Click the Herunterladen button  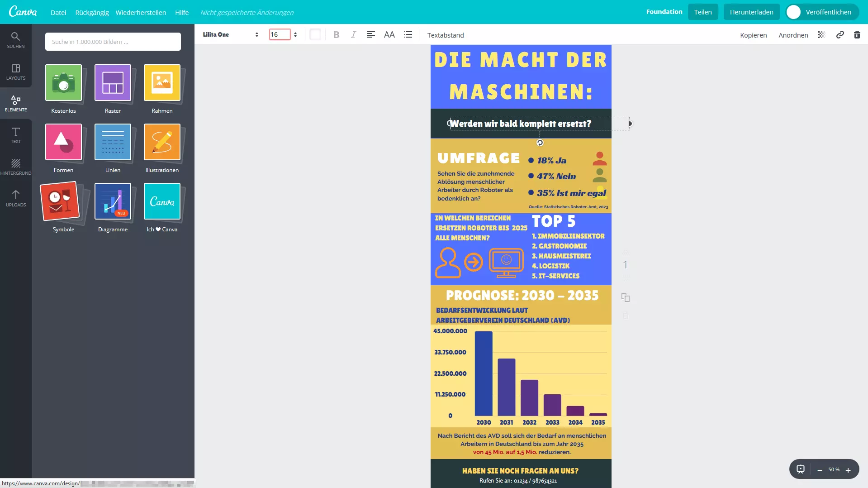(751, 12)
